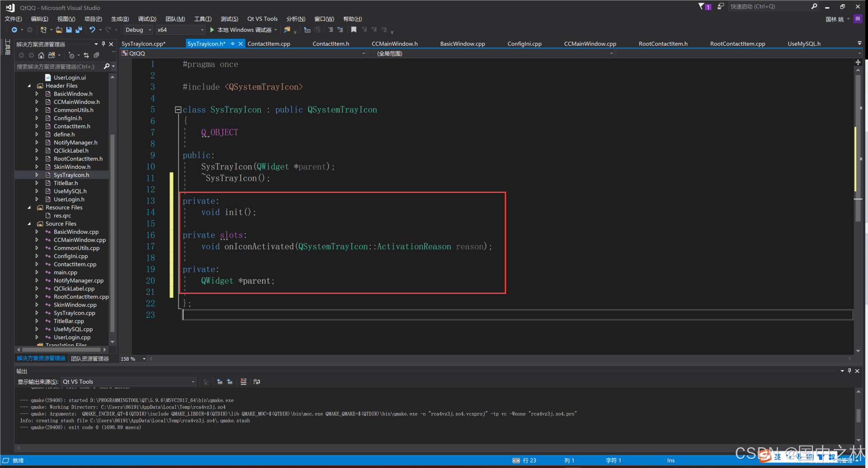Viewport: 868px width, 468px height.
Task: Open the tab overflow list arrow
Action: point(859,43)
